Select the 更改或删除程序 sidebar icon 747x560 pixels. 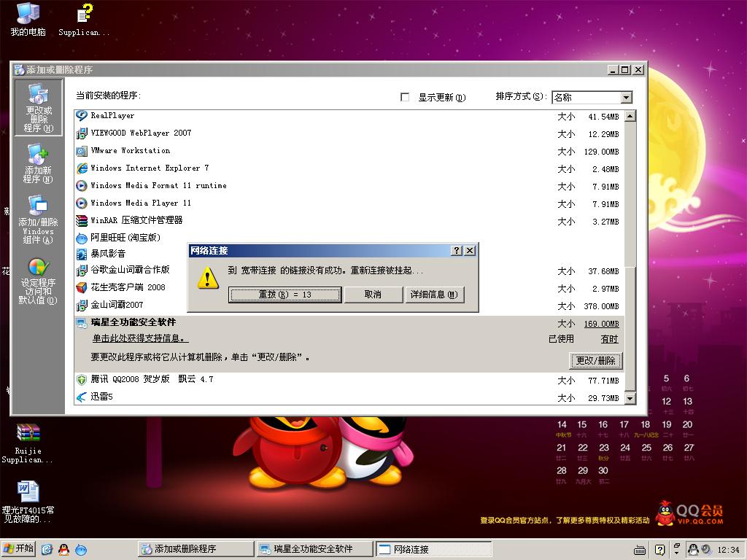coord(39,108)
